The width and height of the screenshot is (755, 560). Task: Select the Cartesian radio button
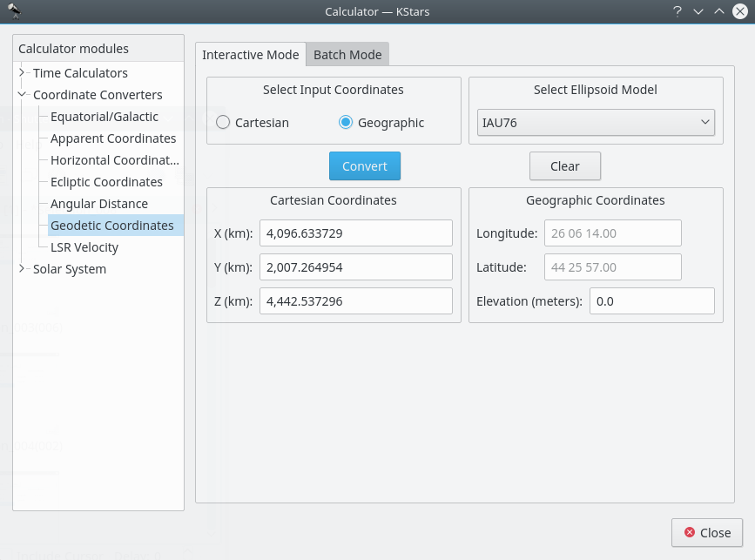(224, 123)
